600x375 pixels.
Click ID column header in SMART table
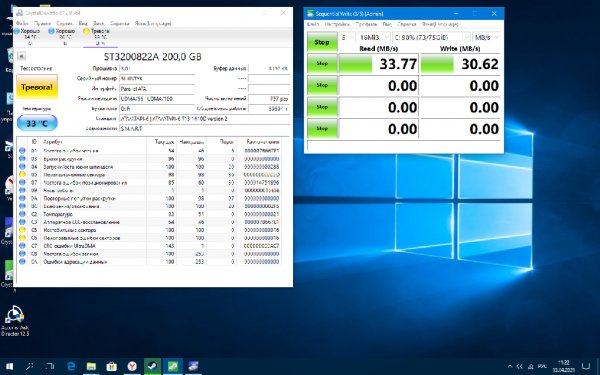pos(34,142)
